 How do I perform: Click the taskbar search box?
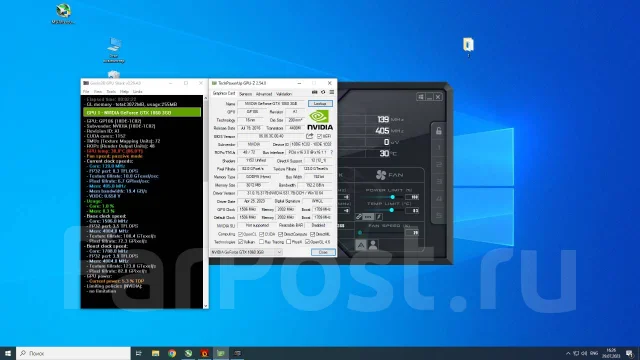(73, 353)
